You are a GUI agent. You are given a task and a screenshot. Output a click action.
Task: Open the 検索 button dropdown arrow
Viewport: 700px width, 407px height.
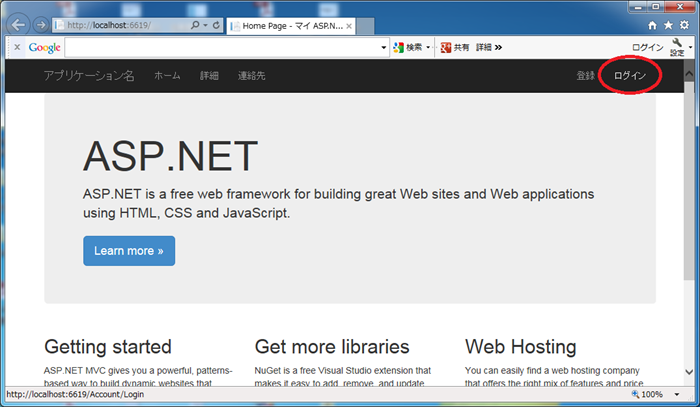pyautogui.click(x=428, y=47)
